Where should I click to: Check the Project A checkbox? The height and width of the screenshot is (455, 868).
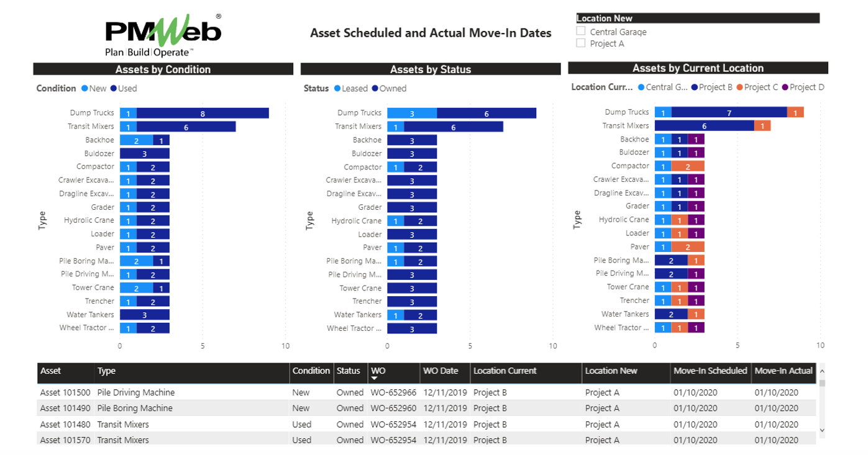[x=582, y=43]
